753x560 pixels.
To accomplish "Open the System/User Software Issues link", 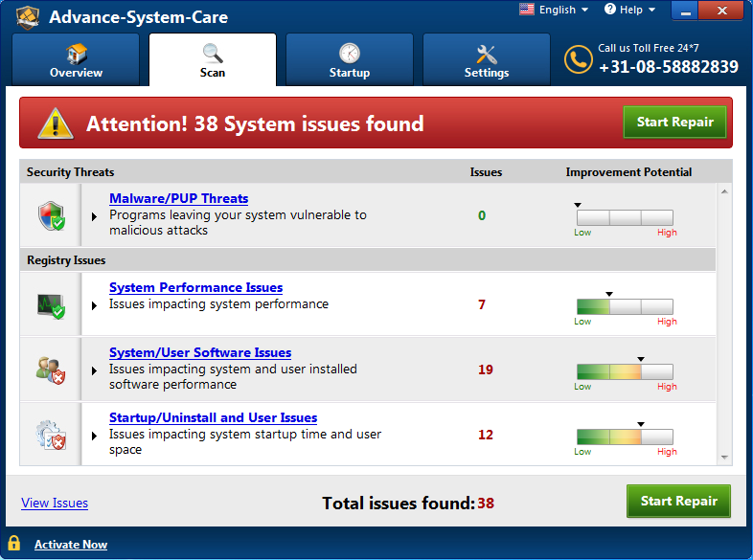I will (200, 352).
